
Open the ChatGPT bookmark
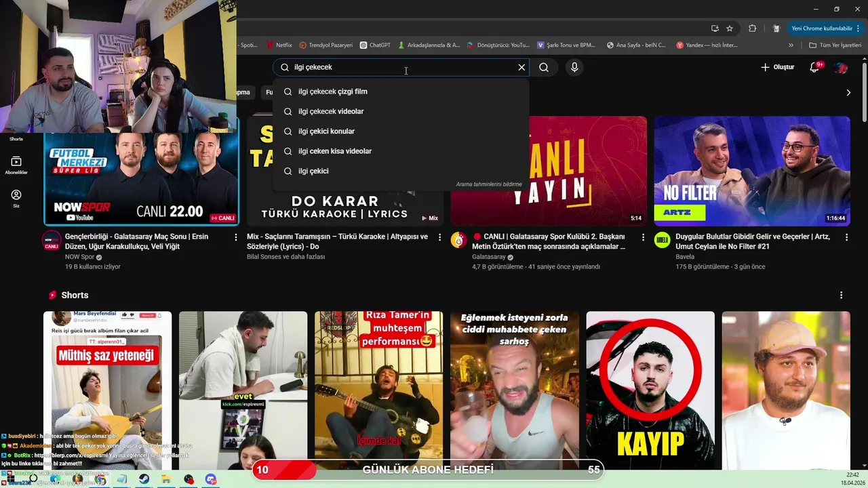(375, 45)
